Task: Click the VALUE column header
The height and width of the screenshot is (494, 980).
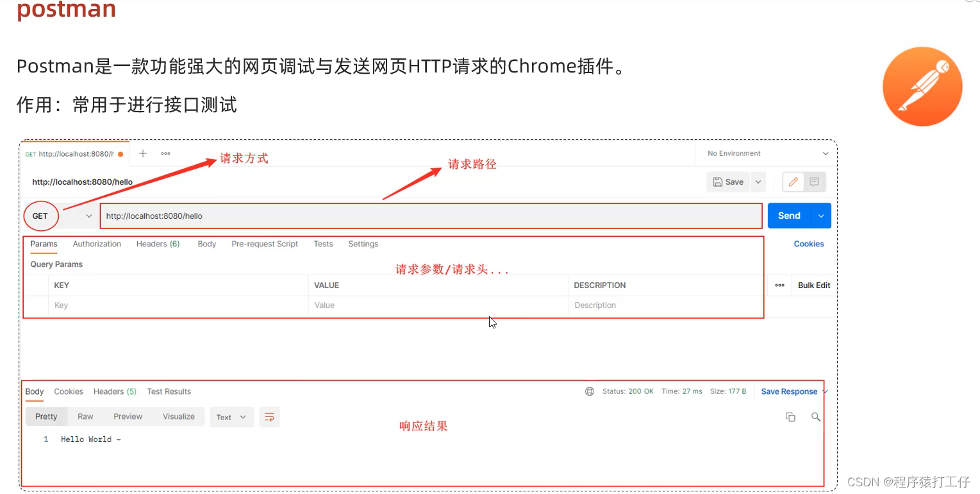Action: [x=327, y=285]
